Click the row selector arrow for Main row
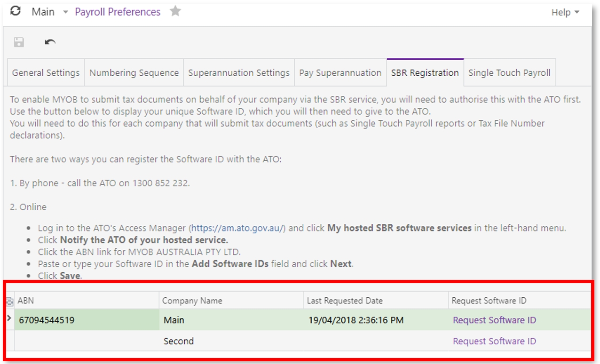600x364 pixels. tap(9, 319)
